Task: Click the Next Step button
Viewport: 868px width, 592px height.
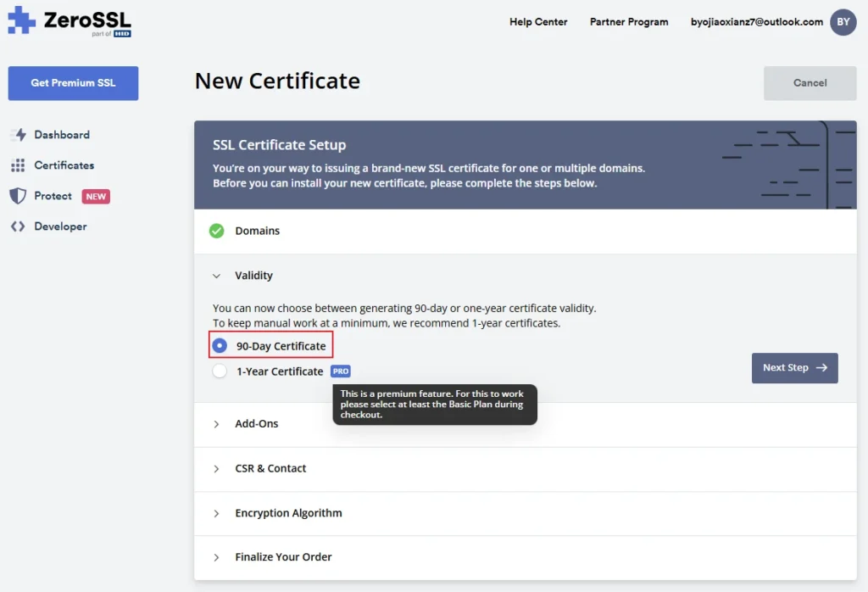Action: [794, 368]
